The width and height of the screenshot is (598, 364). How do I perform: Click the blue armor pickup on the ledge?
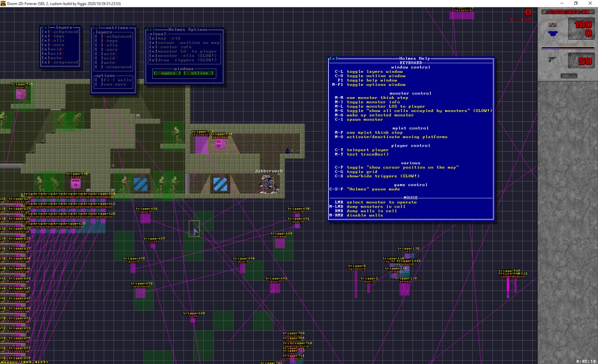[288, 150]
